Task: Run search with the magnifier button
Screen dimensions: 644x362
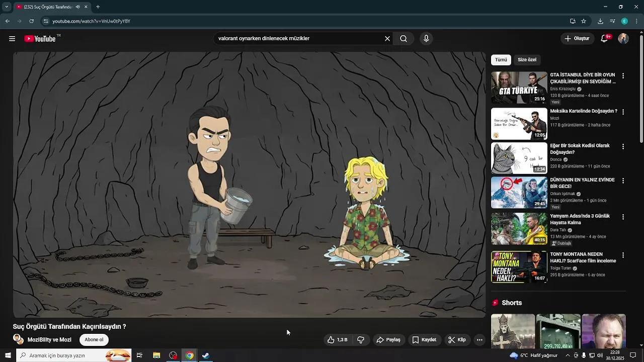Action: point(404,39)
